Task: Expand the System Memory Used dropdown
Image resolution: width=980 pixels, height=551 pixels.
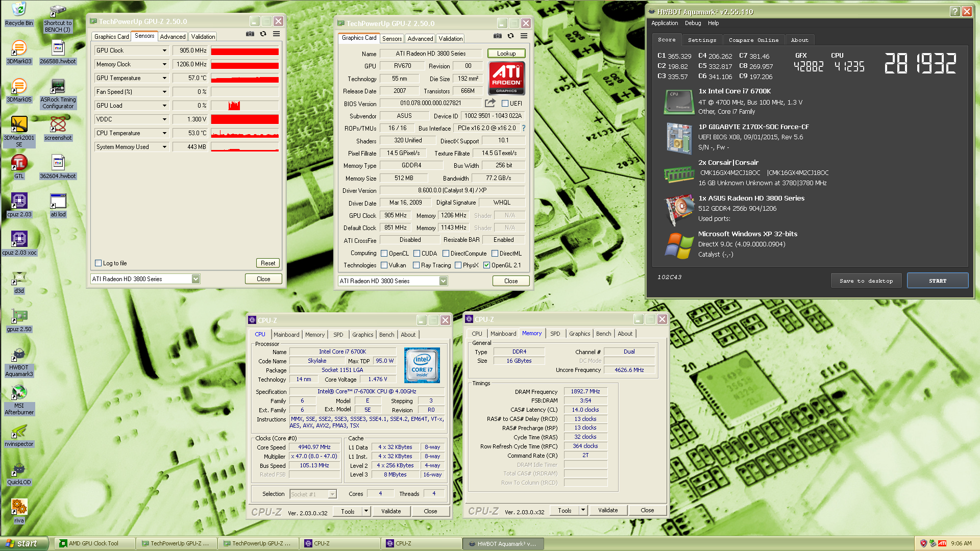Action: point(164,147)
